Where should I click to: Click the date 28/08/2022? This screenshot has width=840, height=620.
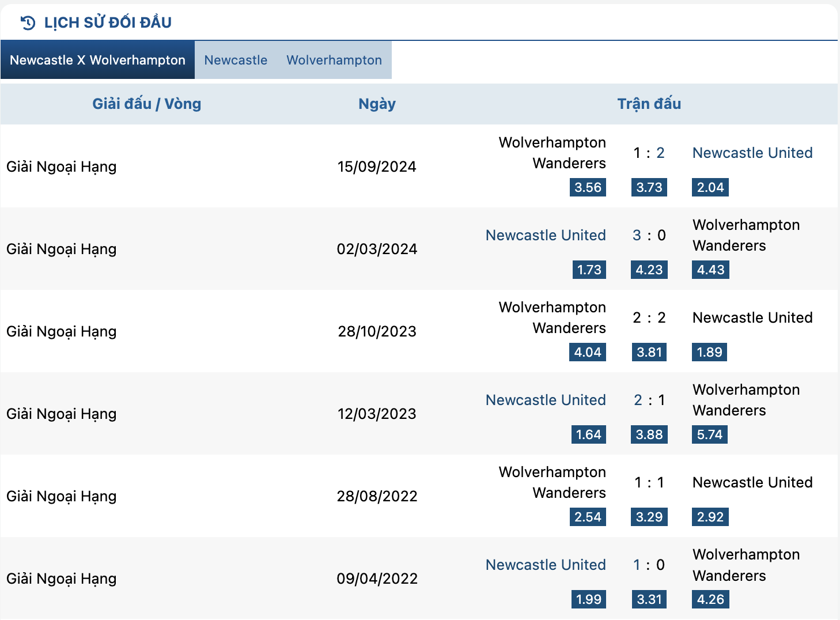[377, 496]
